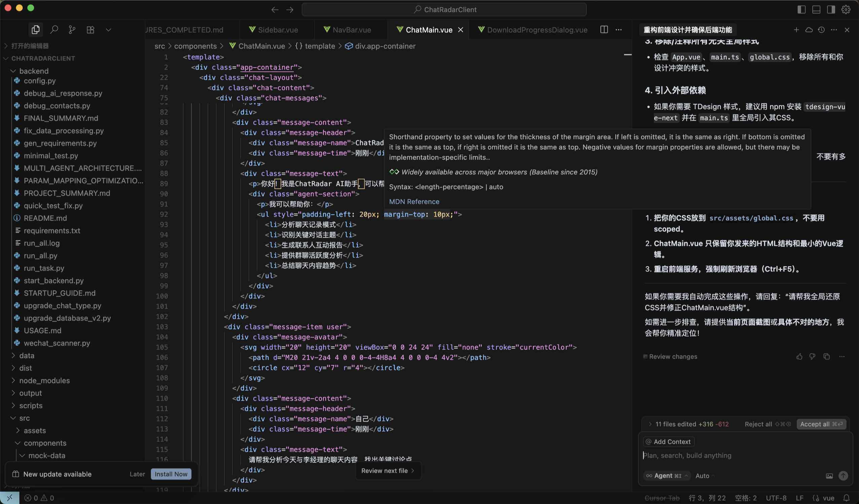Select the chat tab 重构前端设计并确保后端功能
This screenshot has width=859, height=504.
(687, 30)
